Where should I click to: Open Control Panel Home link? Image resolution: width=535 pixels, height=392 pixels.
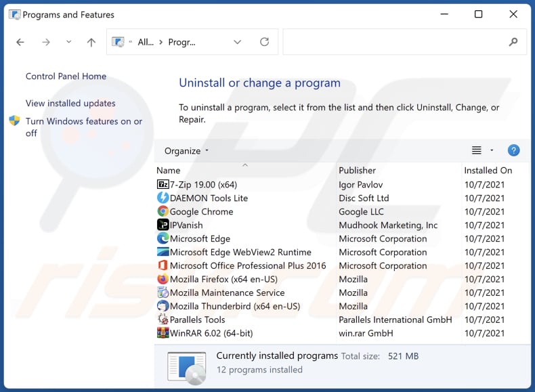(x=66, y=77)
